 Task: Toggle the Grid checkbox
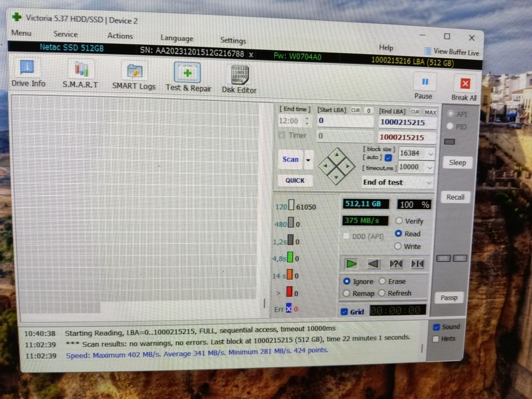(344, 311)
